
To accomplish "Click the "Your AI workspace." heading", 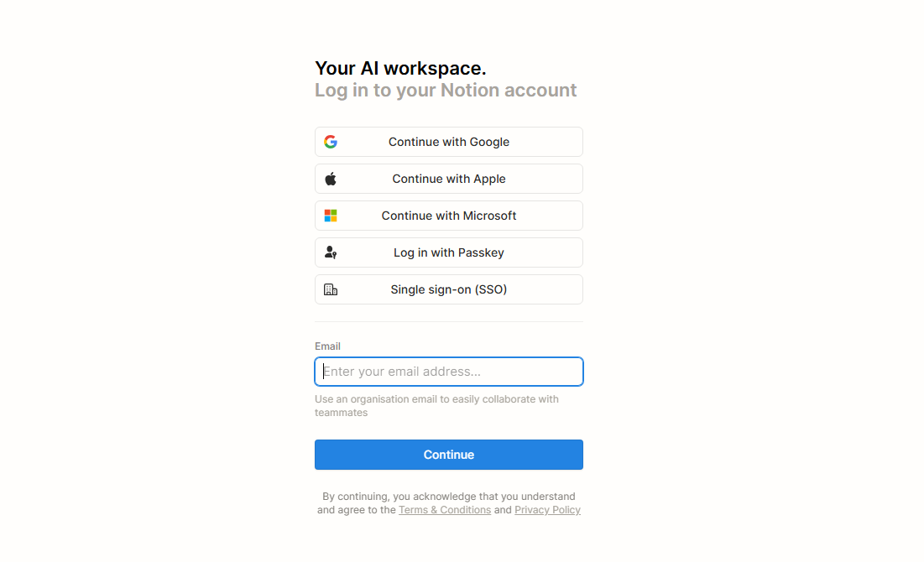I will point(400,68).
